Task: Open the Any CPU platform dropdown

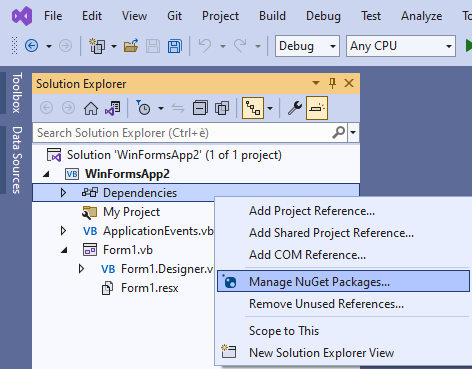Action: click(401, 46)
